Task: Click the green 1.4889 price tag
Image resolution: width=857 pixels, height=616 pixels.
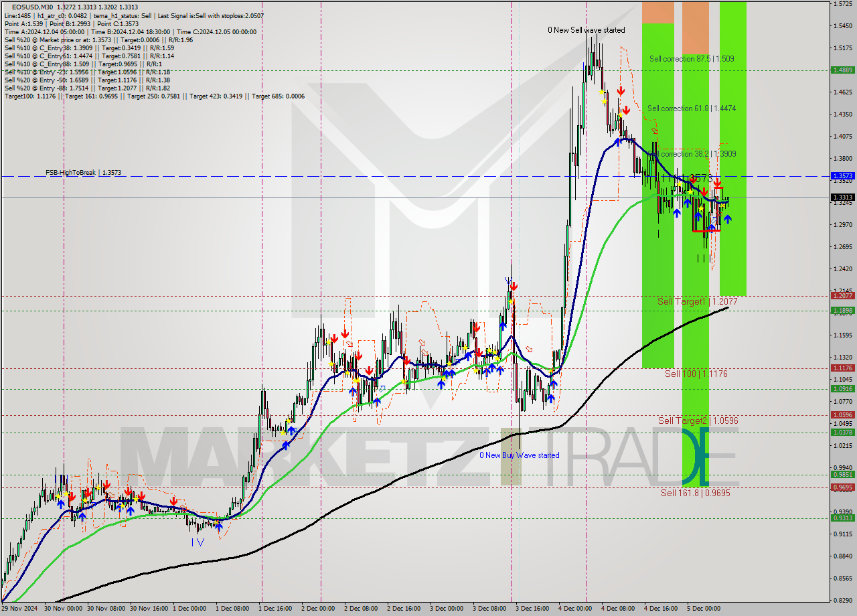Action: point(842,70)
